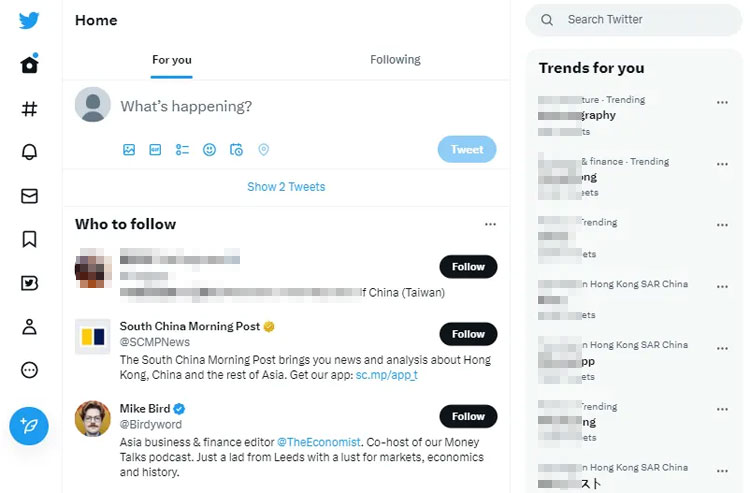The width and height of the screenshot is (750, 493).
Task: Open More options circle in sidebar
Action: pyautogui.click(x=29, y=370)
